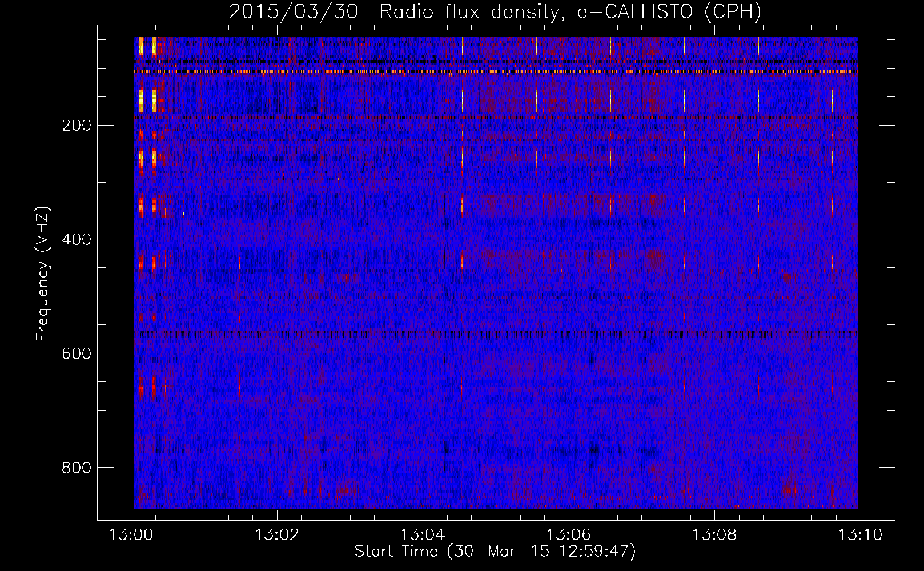Select the 800 frequency tick label
Screen dimensions: 924x571
point(77,468)
